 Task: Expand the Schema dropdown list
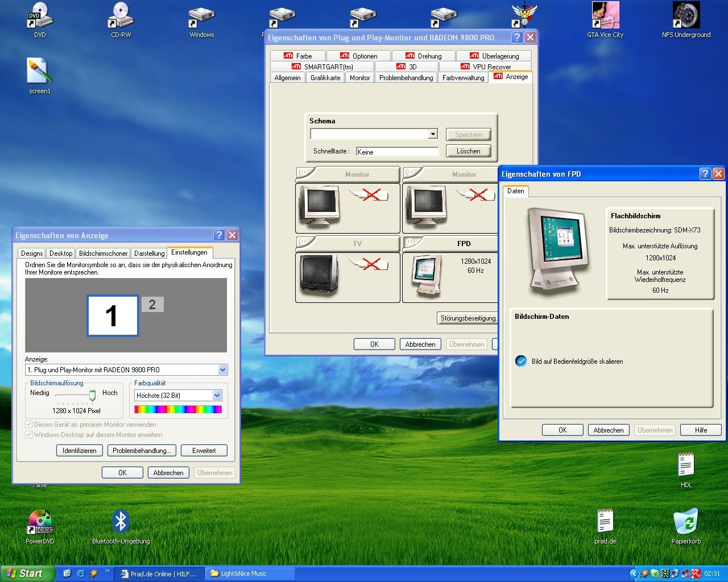click(433, 134)
